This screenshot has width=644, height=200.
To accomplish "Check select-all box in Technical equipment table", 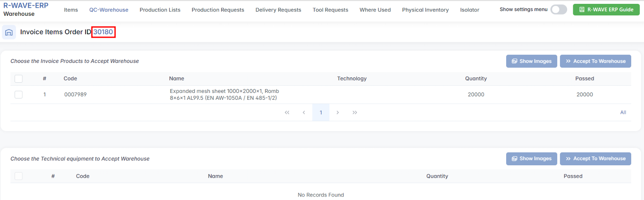I will (x=18, y=176).
